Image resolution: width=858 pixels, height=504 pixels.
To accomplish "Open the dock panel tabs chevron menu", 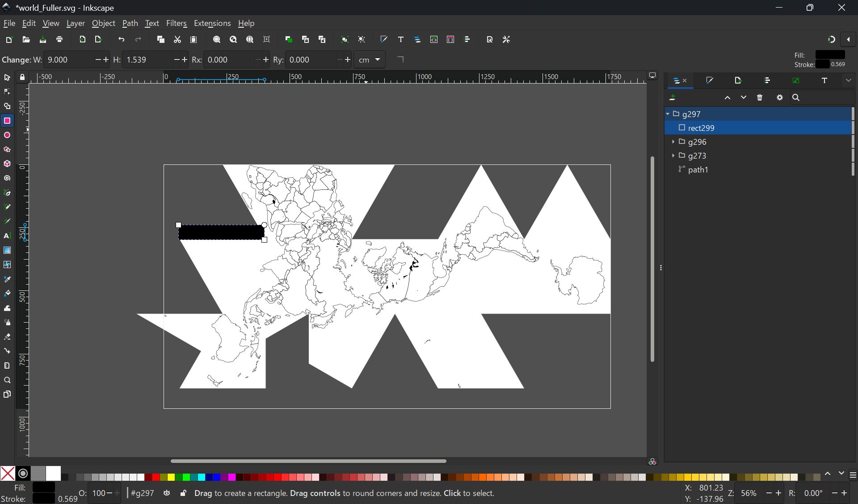I will tap(849, 80).
